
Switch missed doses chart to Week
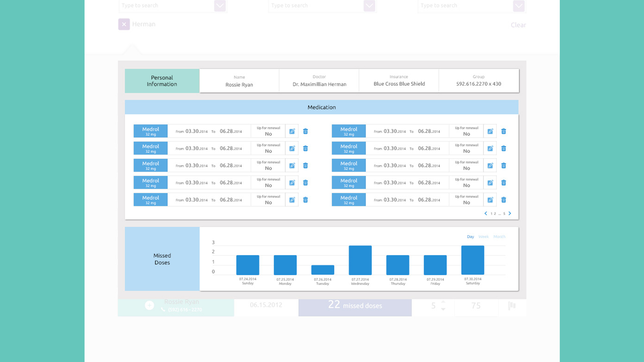[x=483, y=237]
